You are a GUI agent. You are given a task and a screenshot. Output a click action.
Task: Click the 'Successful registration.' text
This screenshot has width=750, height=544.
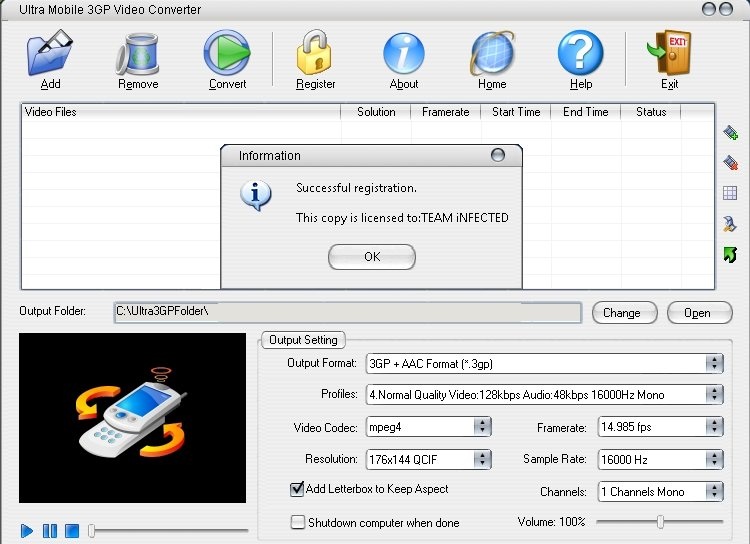pos(356,188)
